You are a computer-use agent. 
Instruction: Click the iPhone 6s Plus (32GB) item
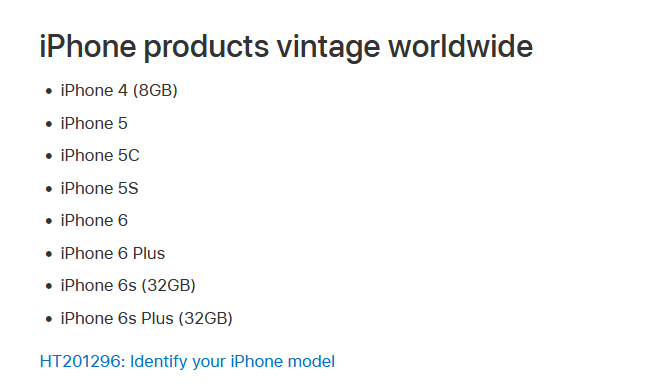(x=146, y=319)
